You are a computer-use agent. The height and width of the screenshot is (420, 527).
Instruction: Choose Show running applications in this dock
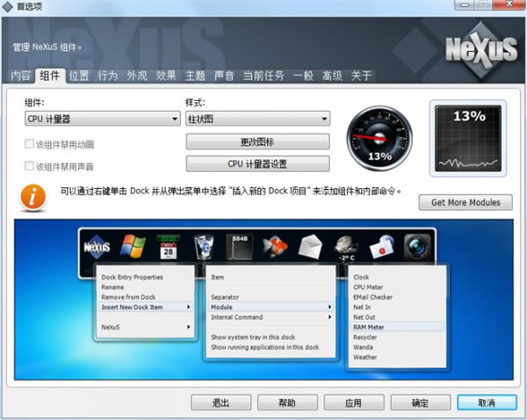click(x=265, y=347)
